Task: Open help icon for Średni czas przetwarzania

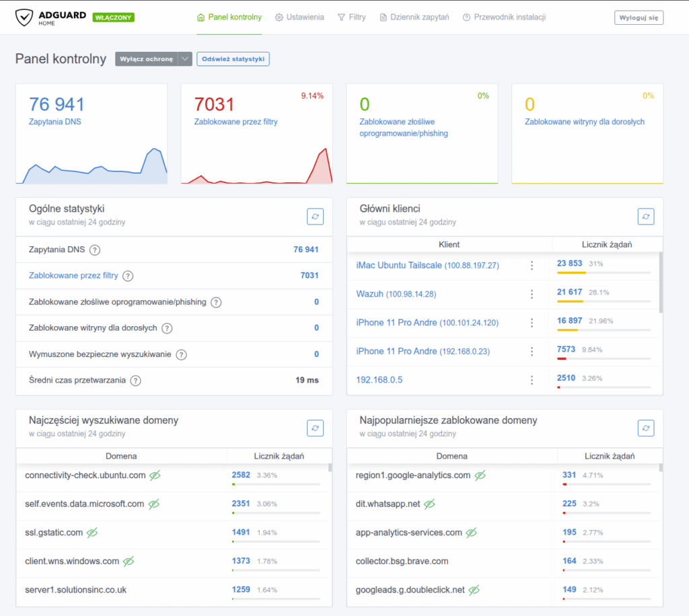Action: point(135,380)
